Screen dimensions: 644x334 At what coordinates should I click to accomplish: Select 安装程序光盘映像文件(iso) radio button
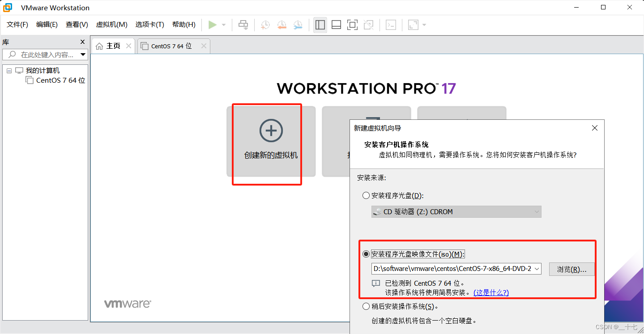(x=366, y=254)
